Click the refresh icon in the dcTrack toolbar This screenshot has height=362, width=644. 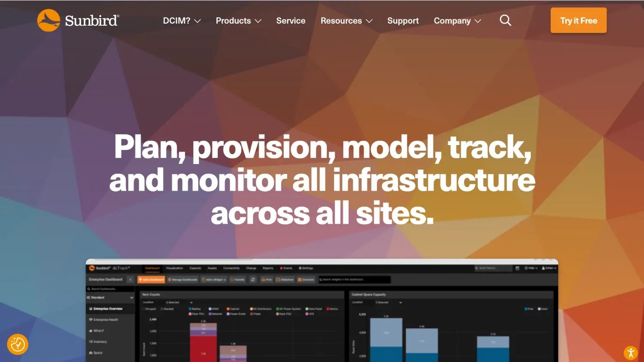point(253,280)
